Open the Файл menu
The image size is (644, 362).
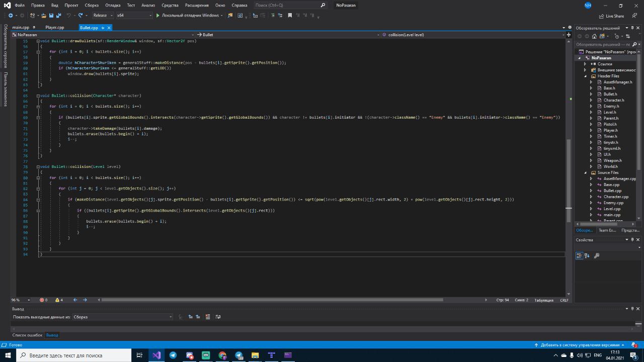[x=20, y=5]
